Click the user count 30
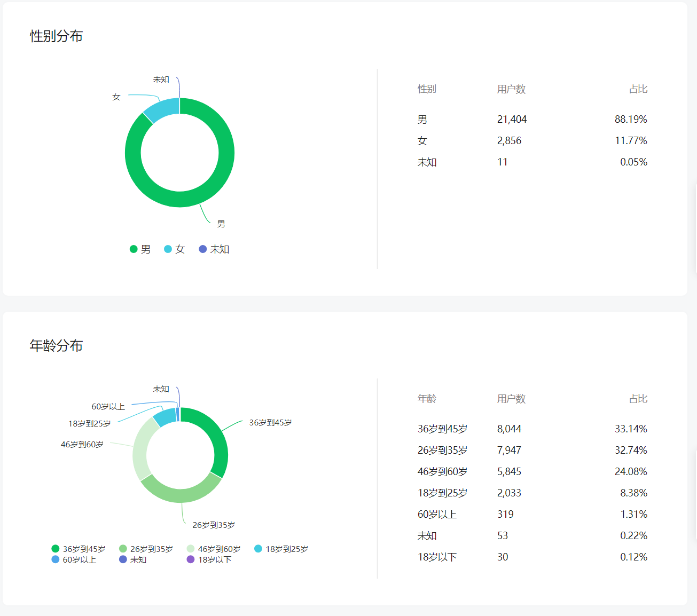 pyautogui.click(x=503, y=557)
